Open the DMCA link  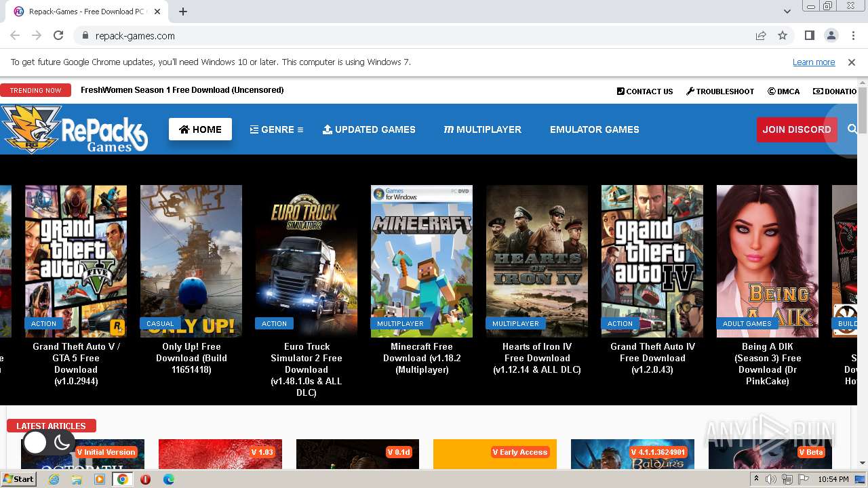(x=784, y=91)
